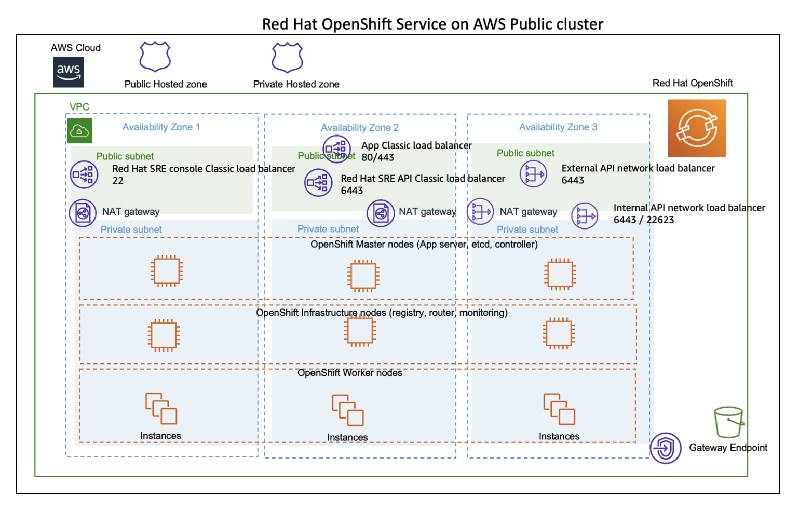This screenshot has width=812, height=512.
Task: Click the Master node chip in Zone 3
Action: 560,274
